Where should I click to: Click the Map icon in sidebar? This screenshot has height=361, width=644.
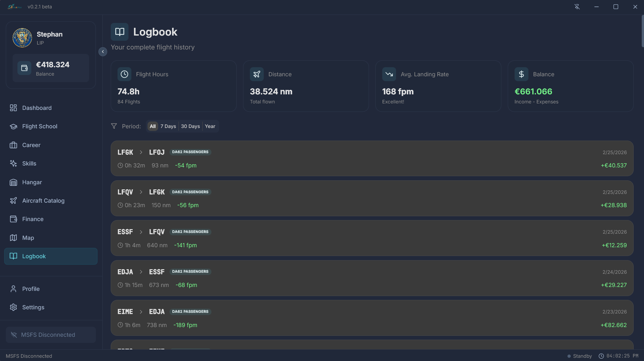click(13, 238)
